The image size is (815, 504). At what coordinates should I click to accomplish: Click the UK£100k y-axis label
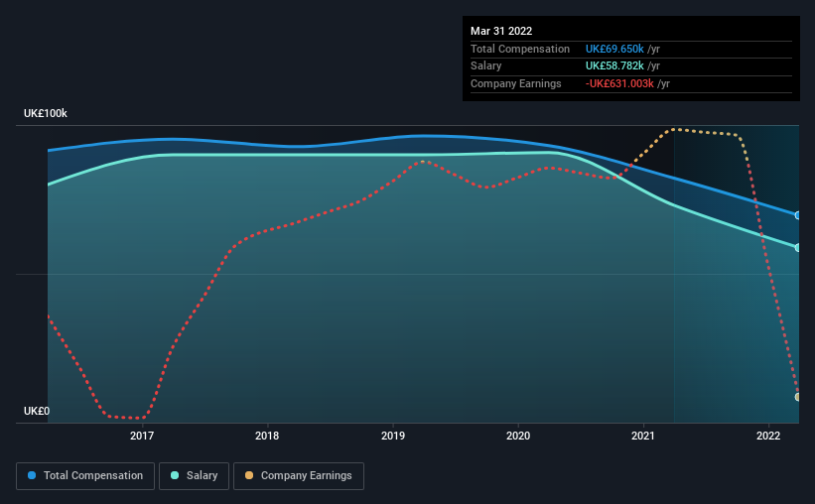[46, 113]
